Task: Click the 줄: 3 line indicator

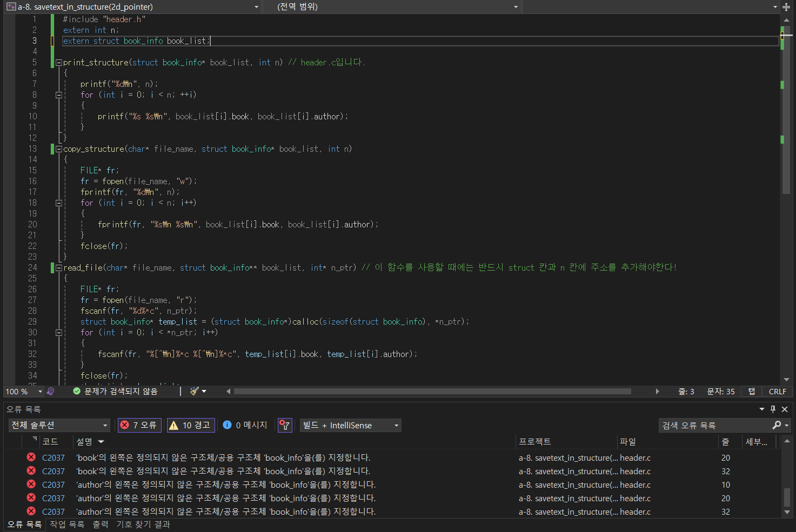Action: pos(686,392)
